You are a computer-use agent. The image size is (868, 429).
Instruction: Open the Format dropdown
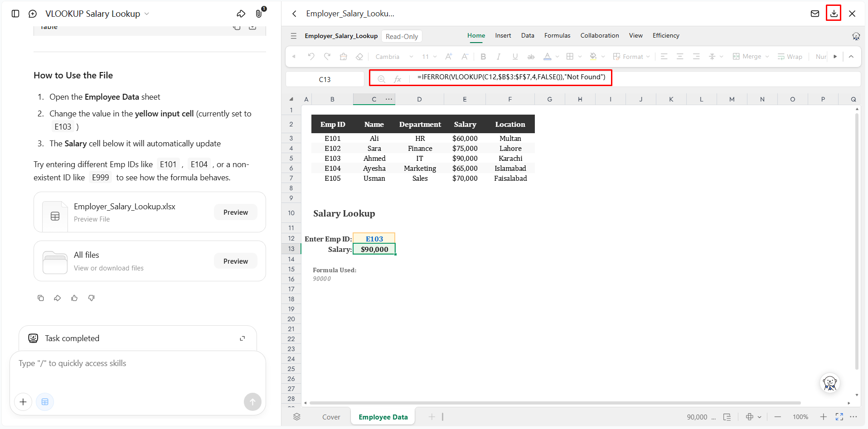pos(631,57)
